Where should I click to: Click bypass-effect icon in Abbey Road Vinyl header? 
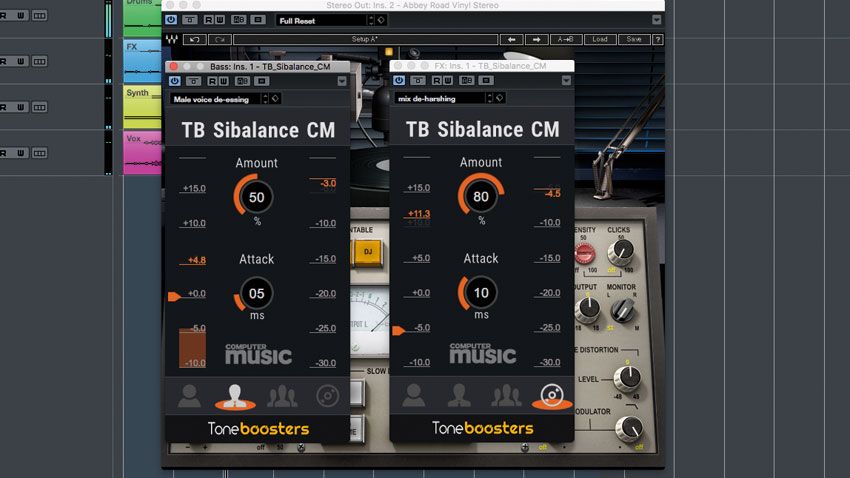coord(190,20)
